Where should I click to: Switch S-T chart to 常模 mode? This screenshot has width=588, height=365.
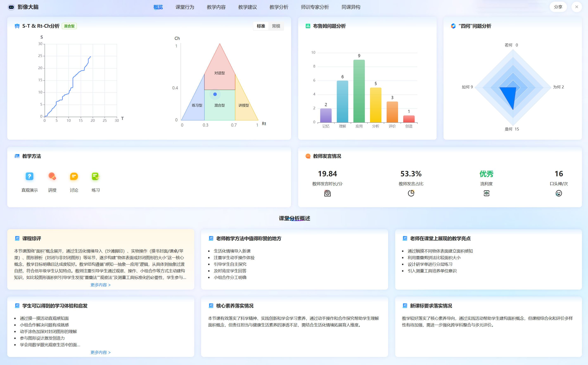[x=276, y=26]
